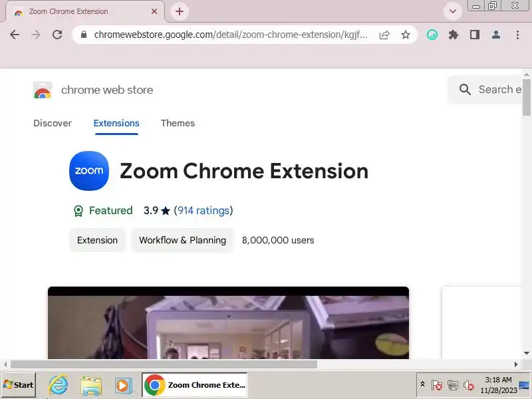
Task: Click the Chrome Web Store logo
Action: pos(43,90)
